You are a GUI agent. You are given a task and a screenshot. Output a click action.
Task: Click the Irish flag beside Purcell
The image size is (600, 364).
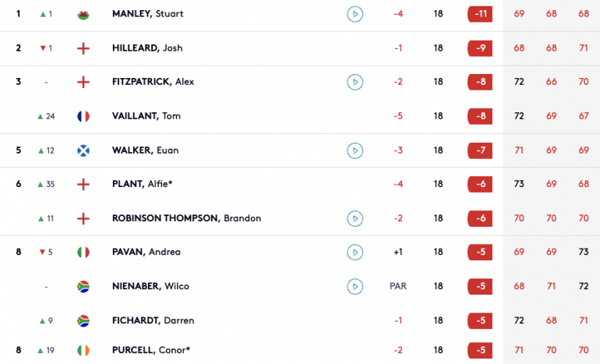tap(83, 350)
